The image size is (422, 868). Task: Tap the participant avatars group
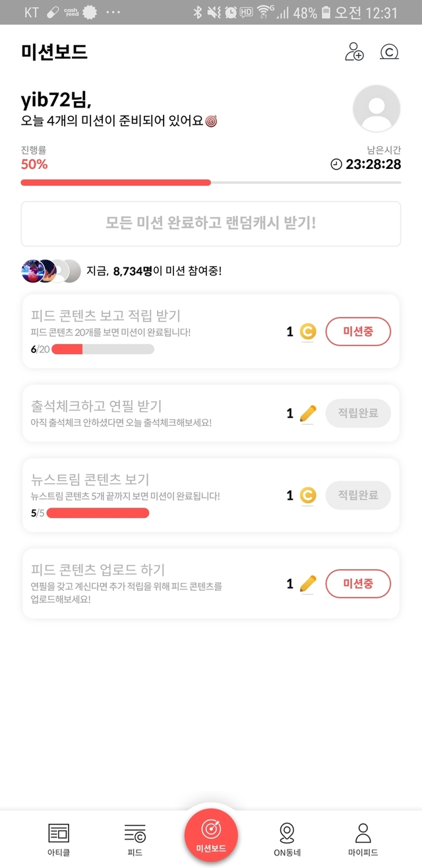(x=51, y=271)
